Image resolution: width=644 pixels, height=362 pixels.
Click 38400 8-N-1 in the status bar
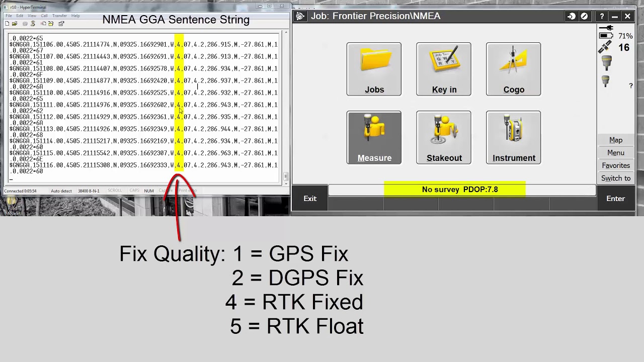pyautogui.click(x=89, y=191)
